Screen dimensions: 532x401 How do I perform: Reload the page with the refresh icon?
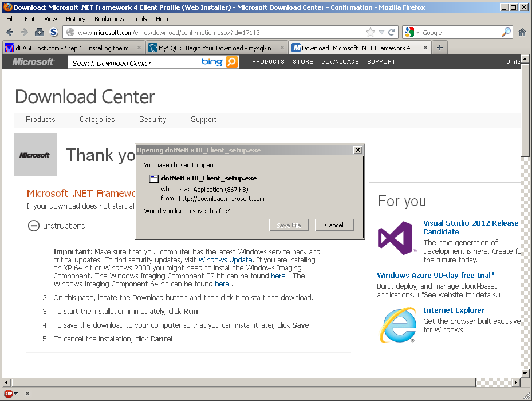coord(391,32)
